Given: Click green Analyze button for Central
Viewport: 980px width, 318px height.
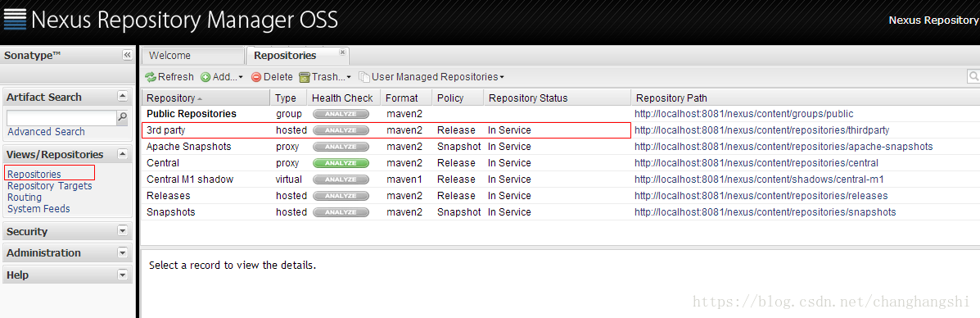Looking at the screenshot, I should click(x=341, y=163).
